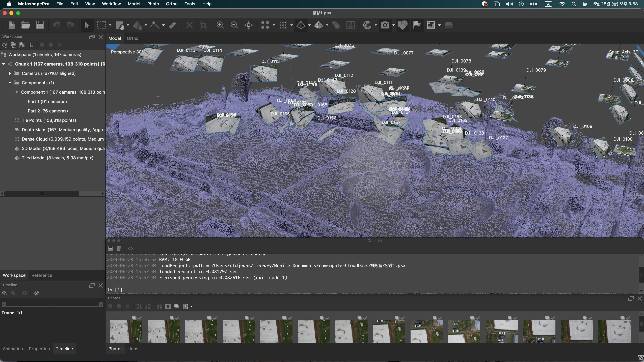Show the dense point cloud view
Viewport: 644px width, 362px height.
pyautogui.click(x=283, y=25)
